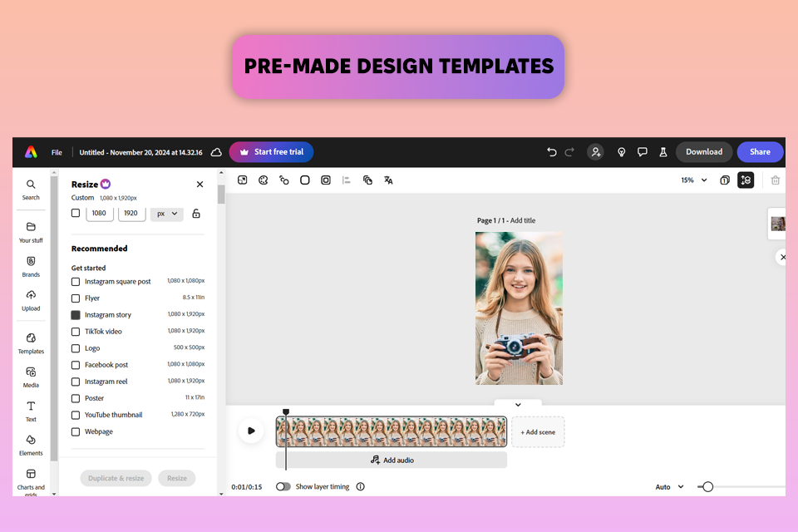Open the layer timing info icon
The height and width of the screenshot is (532, 798).
[360, 486]
